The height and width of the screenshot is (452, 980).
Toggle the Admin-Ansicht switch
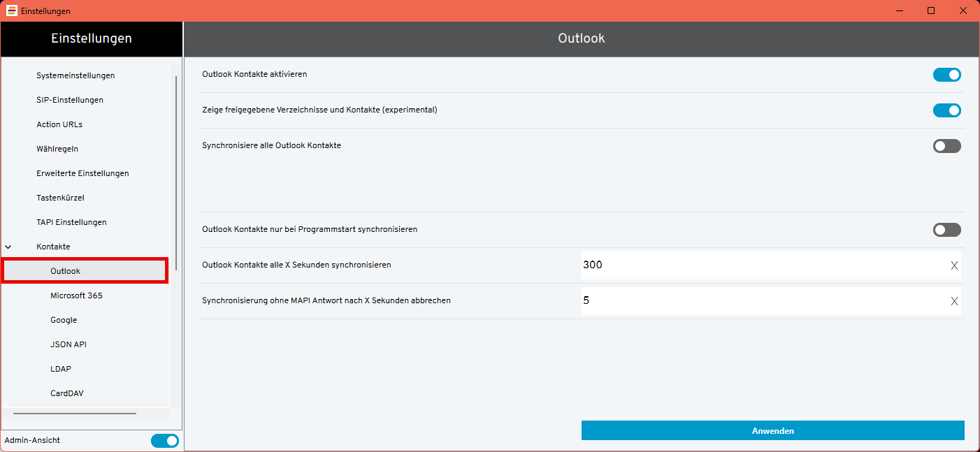pyautogui.click(x=164, y=441)
